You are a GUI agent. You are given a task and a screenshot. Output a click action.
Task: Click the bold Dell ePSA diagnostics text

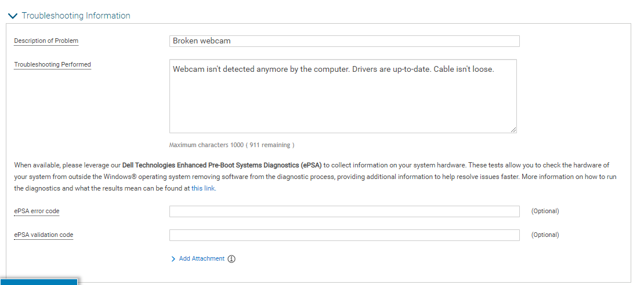[x=222, y=166]
